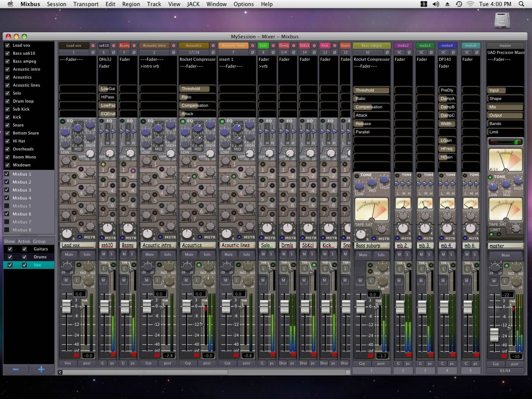This screenshot has height=399, width=532.
Task: Toggle the TONE enable LED on master
Action: click(x=491, y=177)
